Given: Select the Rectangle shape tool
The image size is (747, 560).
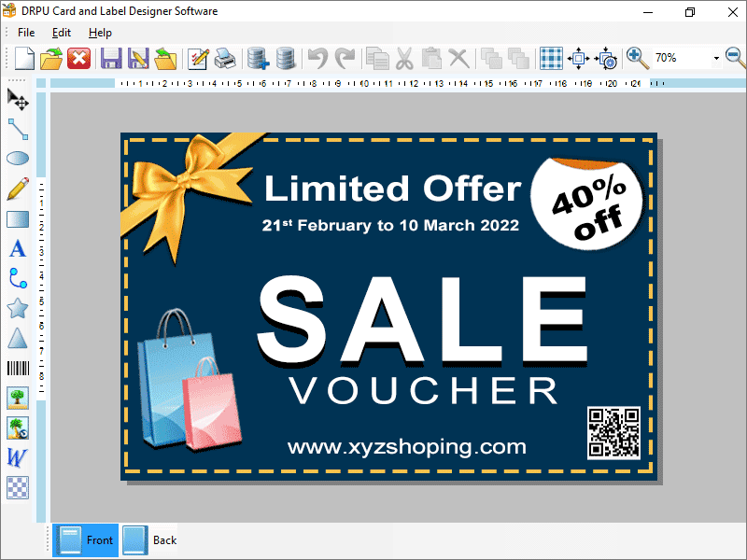Looking at the screenshot, I should pos(18,219).
